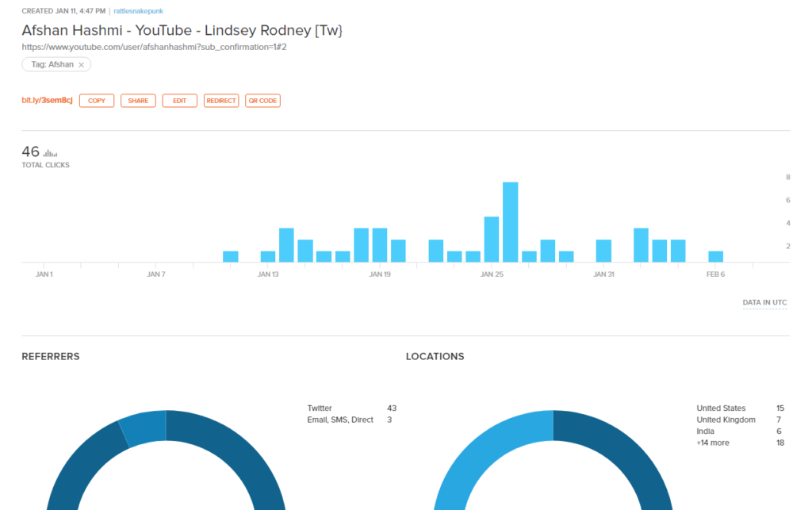Image resolution: width=812 pixels, height=510 pixels.
Task: Click the small lighter slice of Referrers donut
Action: click(x=145, y=428)
